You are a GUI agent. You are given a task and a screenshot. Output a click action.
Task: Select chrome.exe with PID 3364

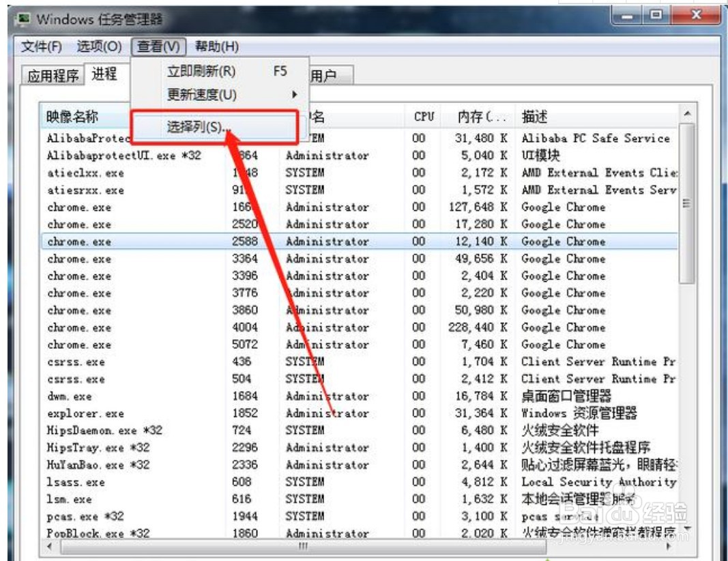tap(360, 259)
